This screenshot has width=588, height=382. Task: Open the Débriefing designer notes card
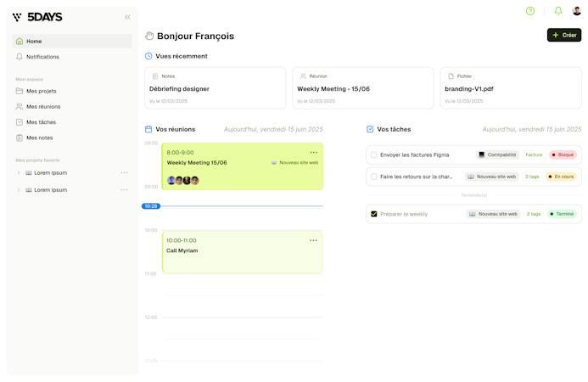(x=215, y=88)
